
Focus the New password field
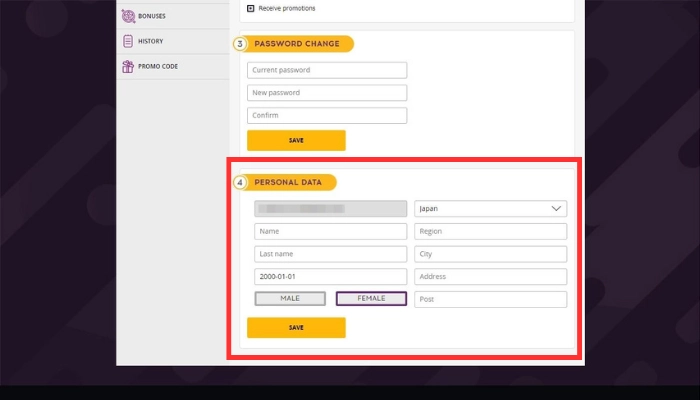pos(327,93)
